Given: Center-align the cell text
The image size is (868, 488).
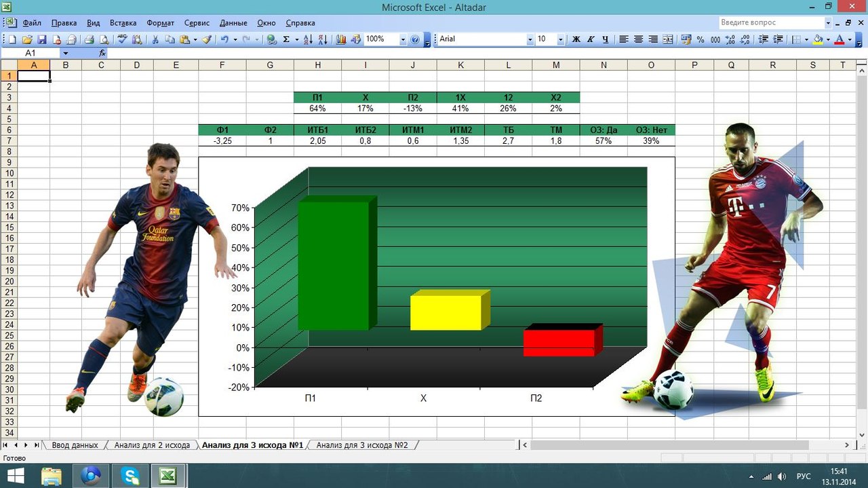Looking at the screenshot, I should pyautogui.click(x=638, y=39).
